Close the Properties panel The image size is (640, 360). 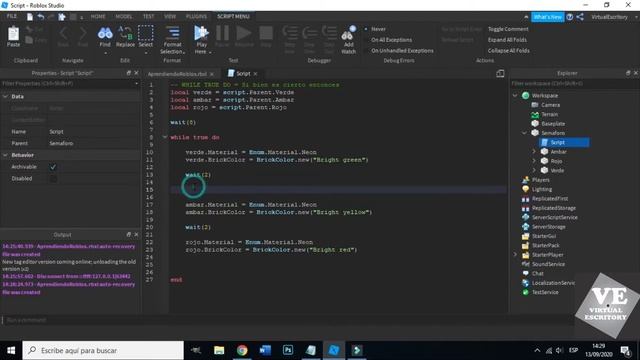click(136, 73)
